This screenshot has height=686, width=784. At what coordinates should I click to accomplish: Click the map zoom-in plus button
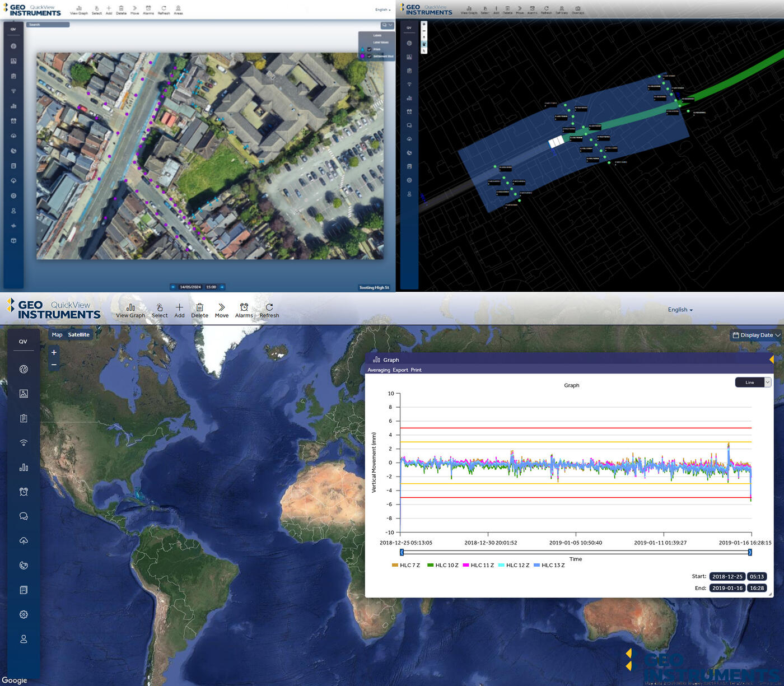pos(53,352)
